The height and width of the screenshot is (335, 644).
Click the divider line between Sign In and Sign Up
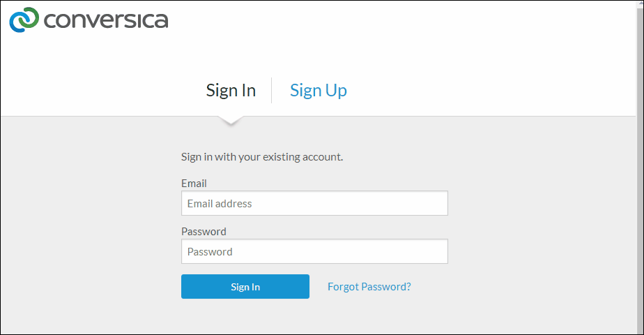(x=272, y=90)
